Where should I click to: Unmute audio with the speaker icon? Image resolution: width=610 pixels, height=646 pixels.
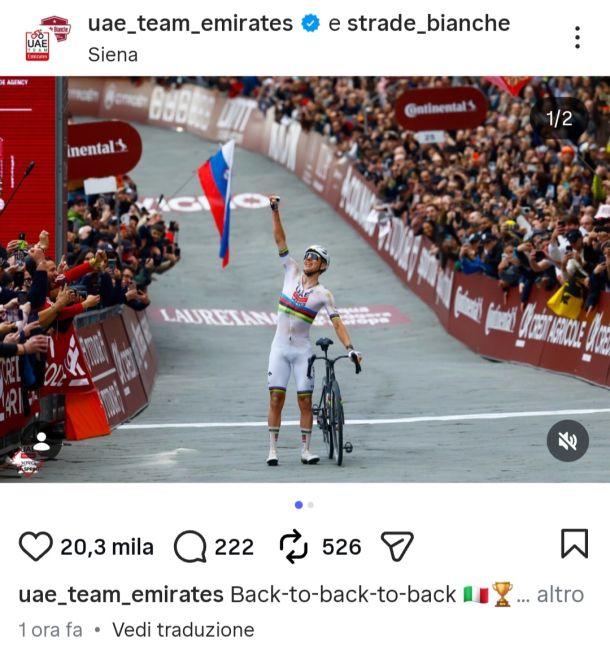568,440
